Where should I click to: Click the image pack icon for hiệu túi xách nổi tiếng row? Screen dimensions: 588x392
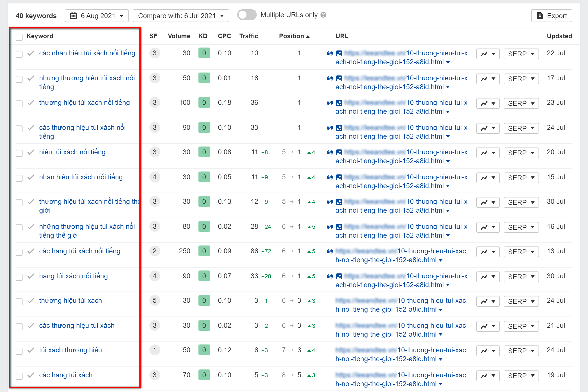click(339, 152)
